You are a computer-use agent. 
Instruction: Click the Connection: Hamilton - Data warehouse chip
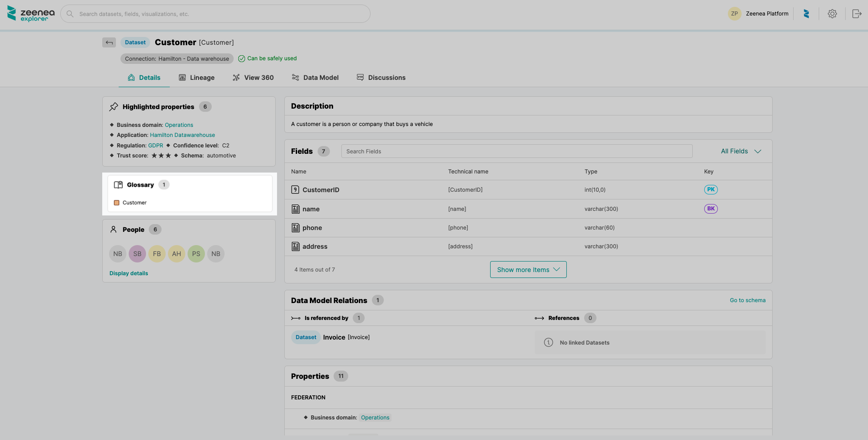tap(177, 58)
